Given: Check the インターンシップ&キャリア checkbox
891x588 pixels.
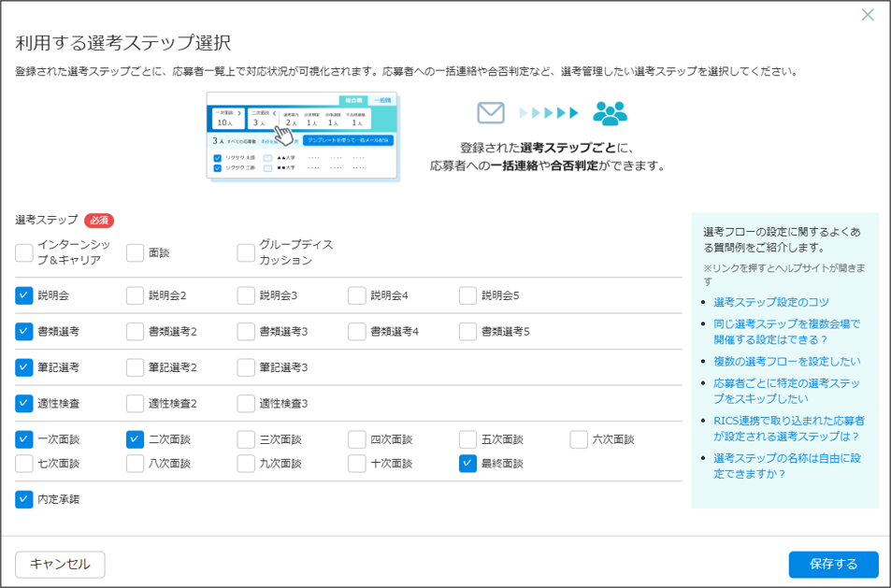Looking at the screenshot, I should click(24, 252).
